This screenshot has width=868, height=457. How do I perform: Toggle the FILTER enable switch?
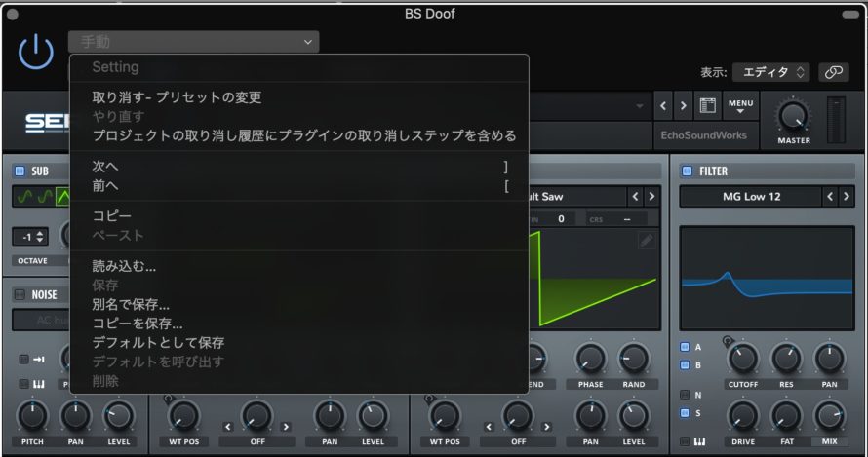pyautogui.click(x=688, y=171)
